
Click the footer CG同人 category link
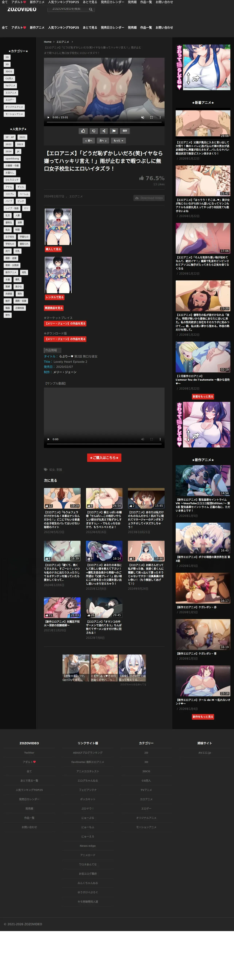coord(146,781)
